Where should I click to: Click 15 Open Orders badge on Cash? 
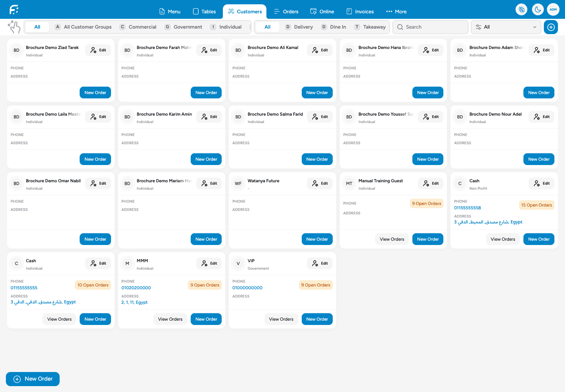coord(536,205)
